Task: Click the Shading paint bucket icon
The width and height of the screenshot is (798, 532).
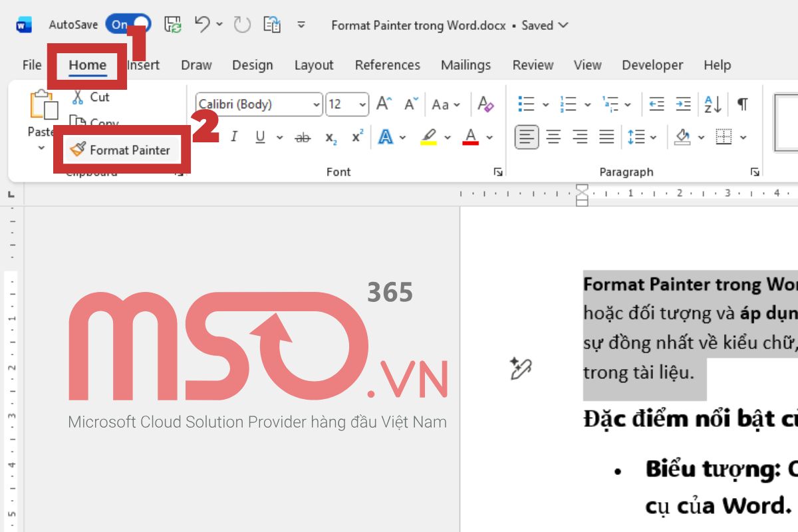Action: click(683, 138)
